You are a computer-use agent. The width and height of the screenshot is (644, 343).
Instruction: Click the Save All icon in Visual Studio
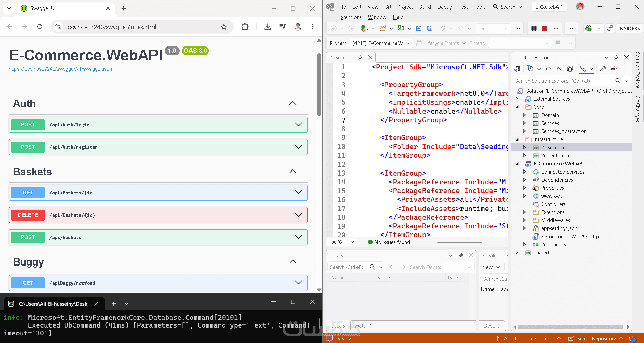click(x=430, y=28)
